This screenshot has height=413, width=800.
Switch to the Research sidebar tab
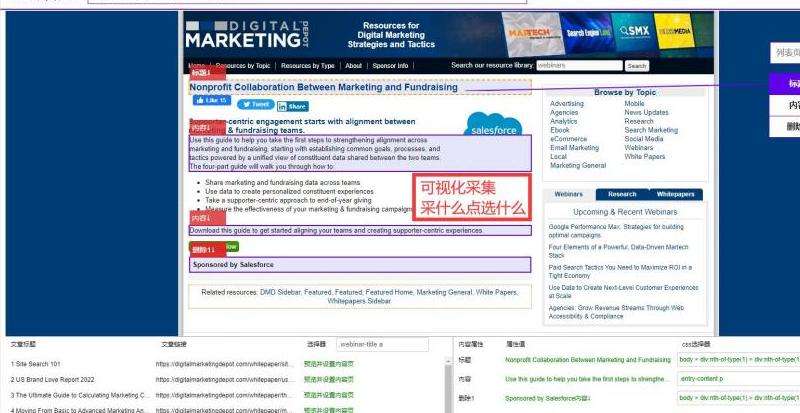[x=622, y=195]
